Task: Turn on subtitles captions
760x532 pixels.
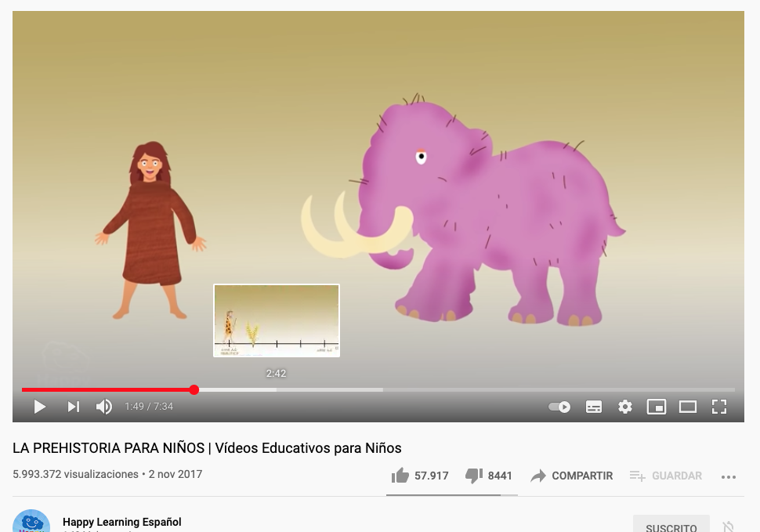Action: tap(594, 407)
